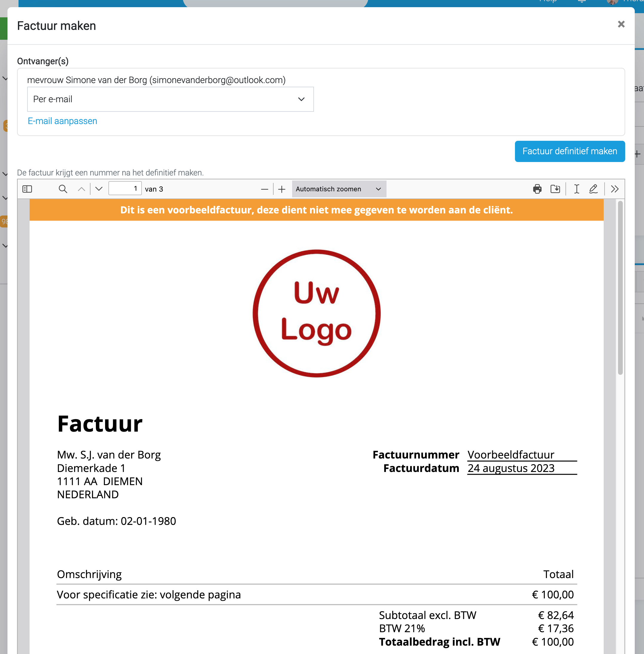Open more PDF tools chevrons

(615, 189)
